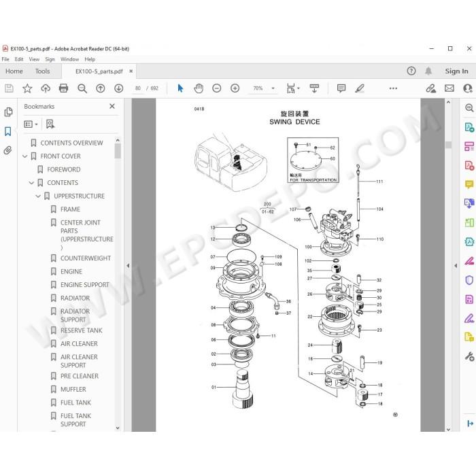This screenshot has width=476, height=476.
Task: Click the document vertical scrollbar thumb
Action: pyautogui.click(x=448, y=144)
